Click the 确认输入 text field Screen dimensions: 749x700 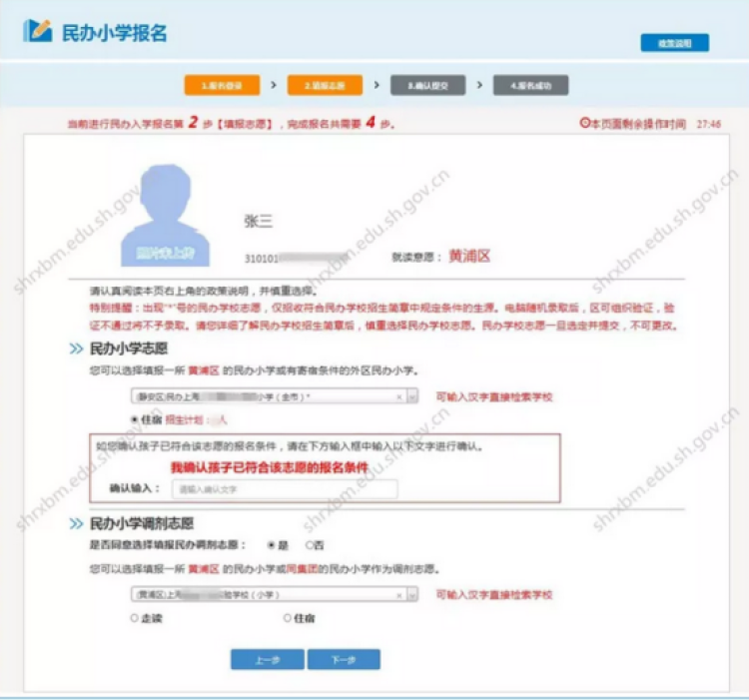(284, 489)
